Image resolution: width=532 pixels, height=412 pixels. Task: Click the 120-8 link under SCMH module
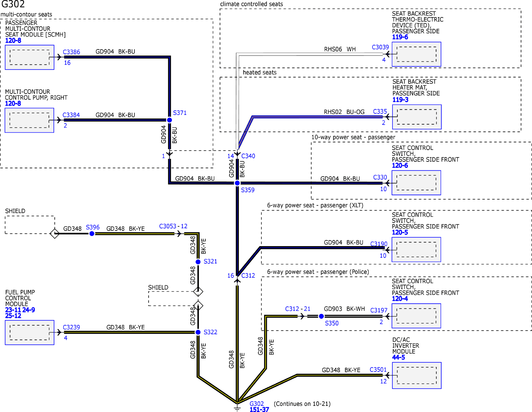coord(13,40)
